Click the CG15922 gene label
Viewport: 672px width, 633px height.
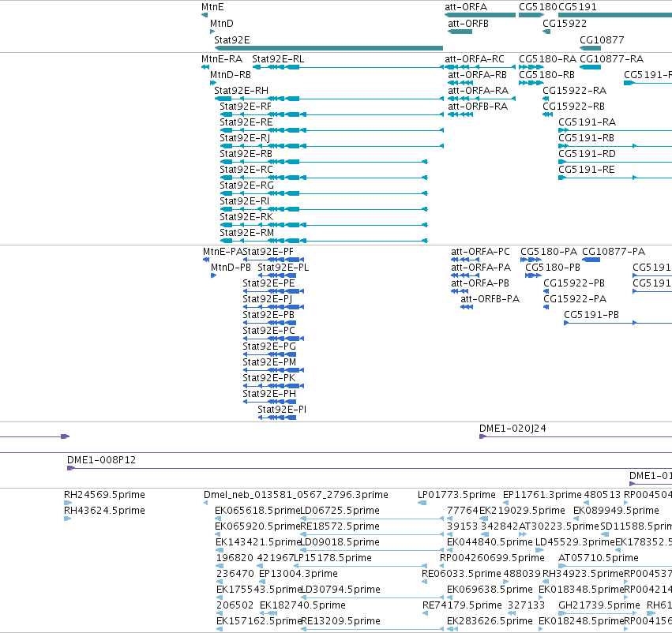565,23
